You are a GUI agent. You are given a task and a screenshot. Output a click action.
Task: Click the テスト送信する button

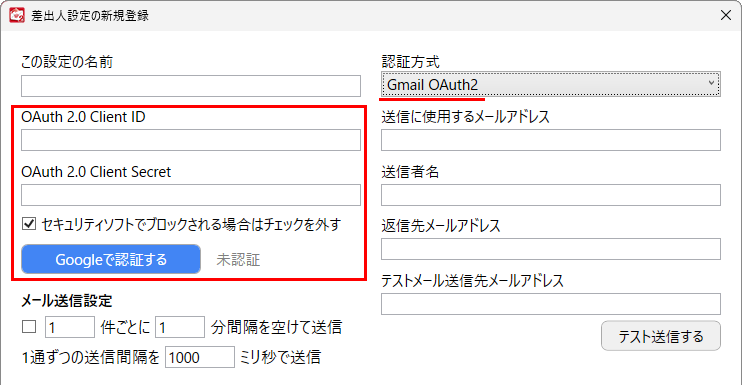pos(661,336)
